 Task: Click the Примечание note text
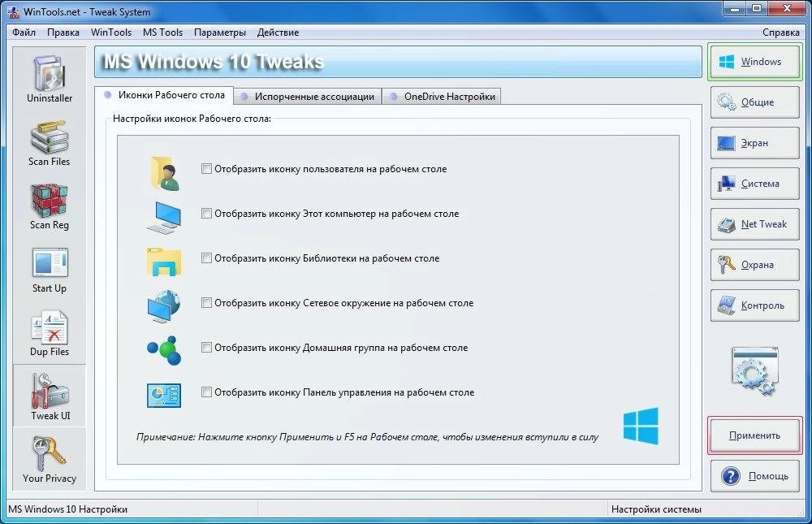[367, 437]
